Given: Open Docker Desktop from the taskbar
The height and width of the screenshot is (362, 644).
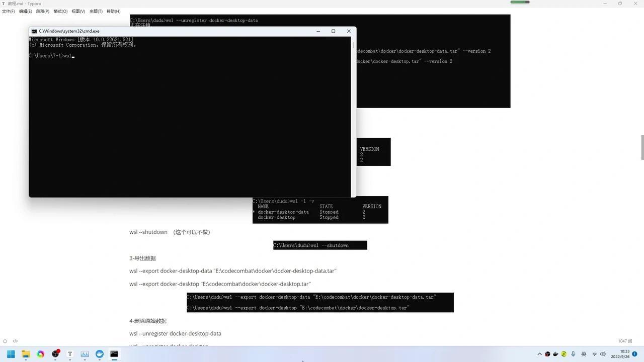Looking at the screenshot, I should pos(99,354).
